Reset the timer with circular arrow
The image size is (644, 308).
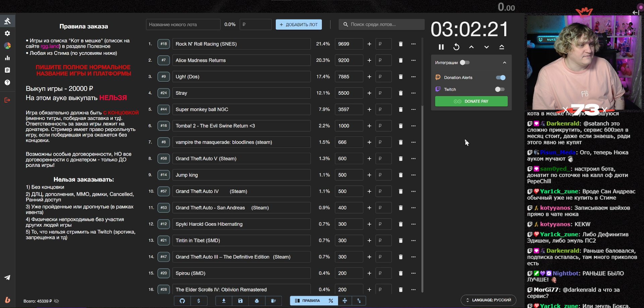tap(456, 47)
